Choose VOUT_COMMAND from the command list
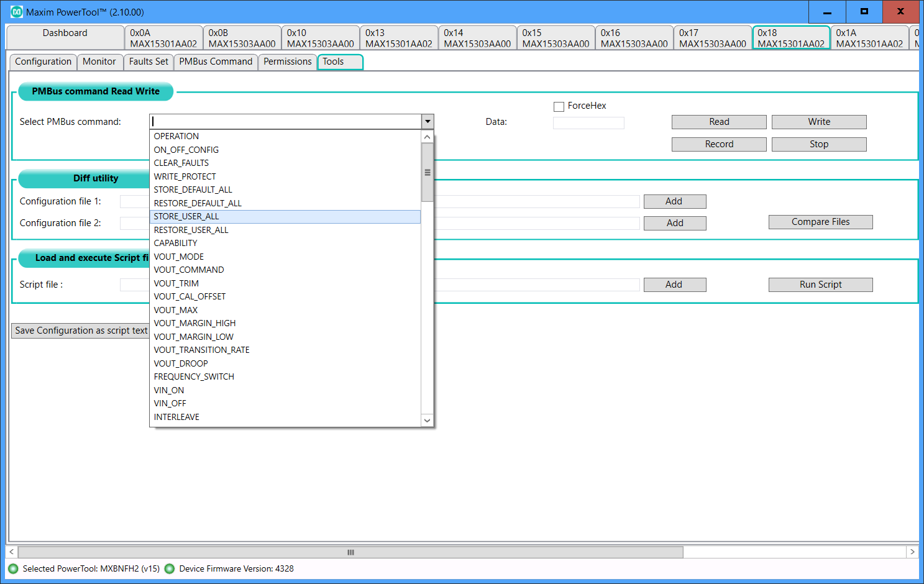 click(285, 270)
